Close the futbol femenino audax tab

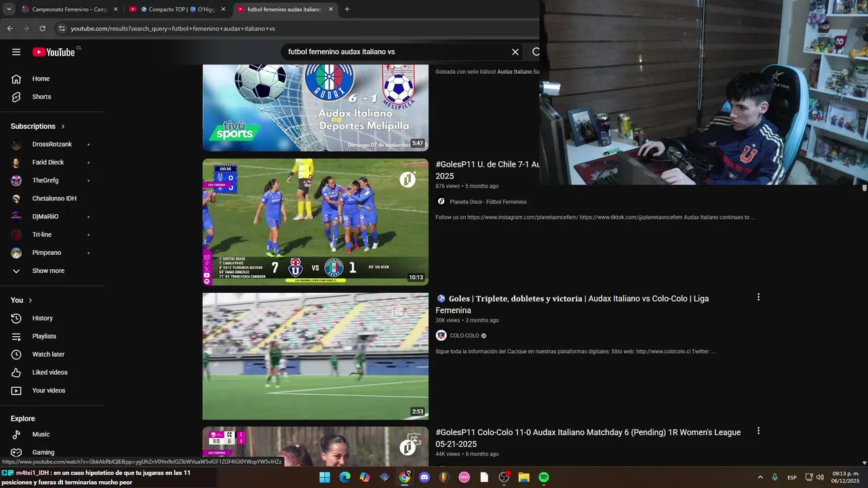click(331, 9)
